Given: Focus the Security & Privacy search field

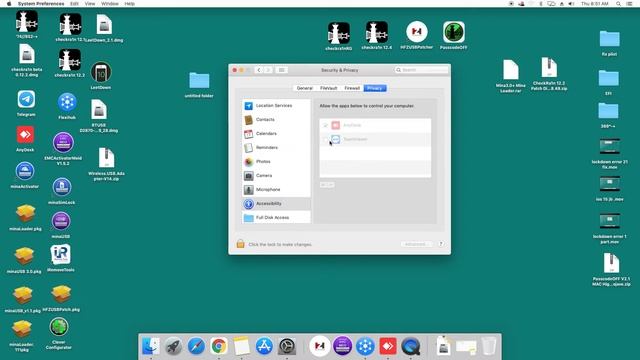Looking at the screenshot, I should pyautogui.click(x=421, y=70).
